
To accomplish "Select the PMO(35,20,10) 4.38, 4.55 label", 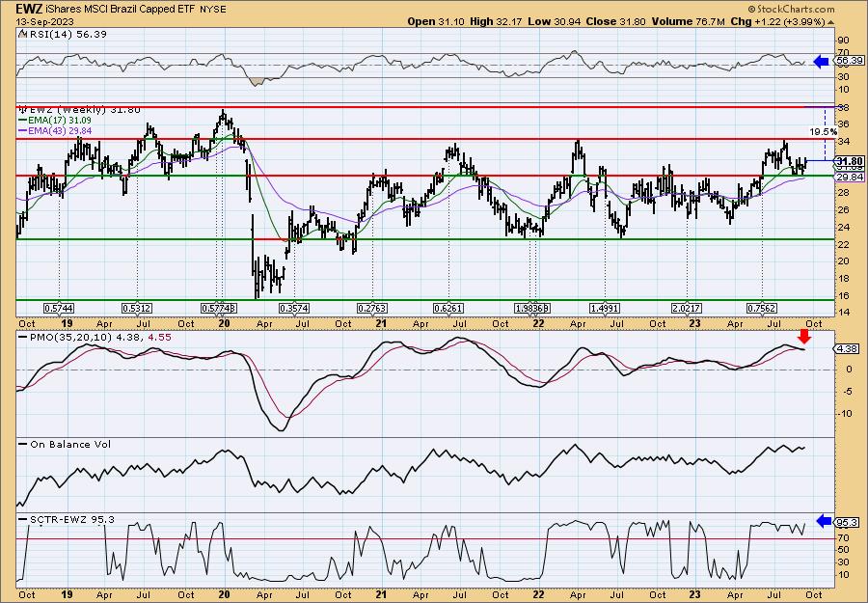I will point(95,337).
